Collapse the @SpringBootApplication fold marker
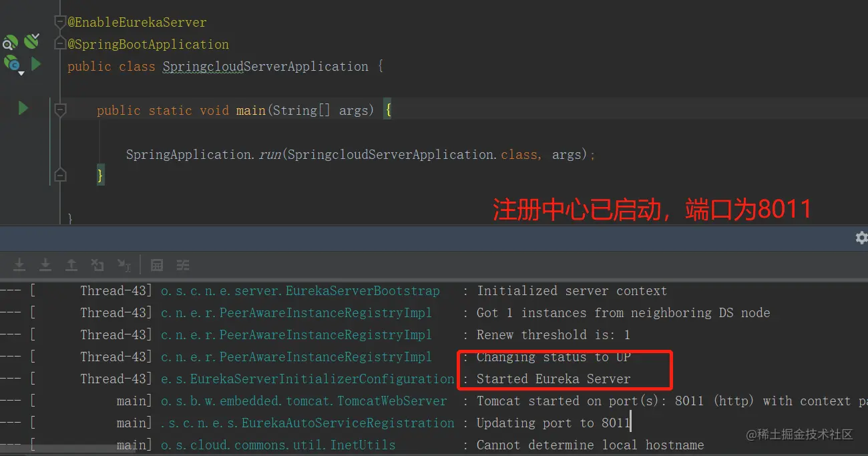 60,44
